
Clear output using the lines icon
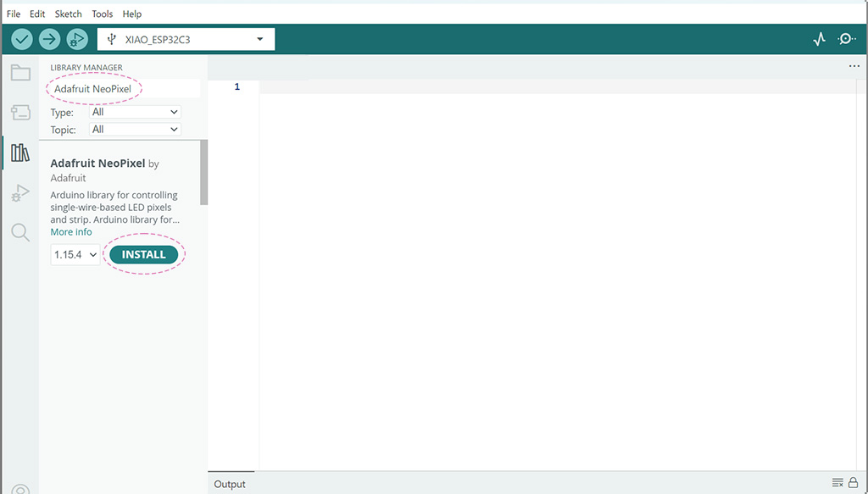point(837,483)
